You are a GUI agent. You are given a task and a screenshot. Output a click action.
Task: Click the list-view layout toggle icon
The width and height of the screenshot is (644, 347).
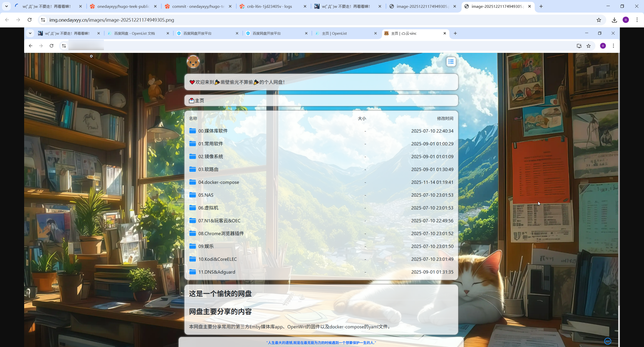451,62
